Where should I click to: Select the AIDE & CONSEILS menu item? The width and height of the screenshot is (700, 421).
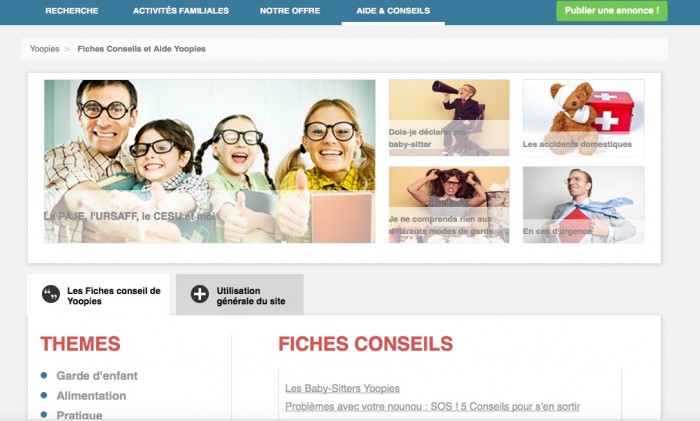coord(393,11)
